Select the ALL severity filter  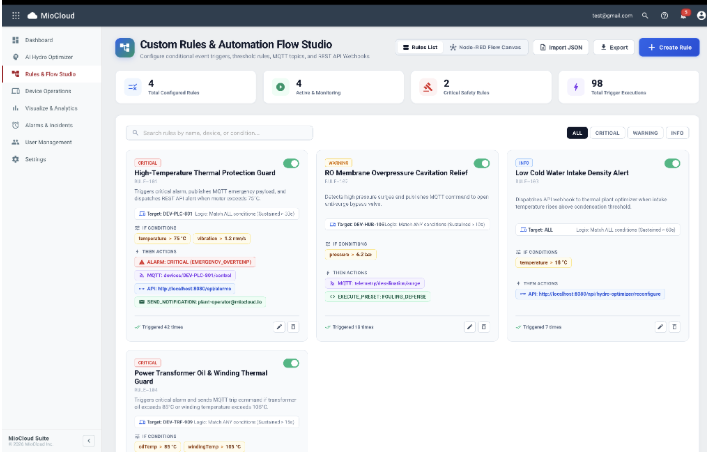coord(577,133)
